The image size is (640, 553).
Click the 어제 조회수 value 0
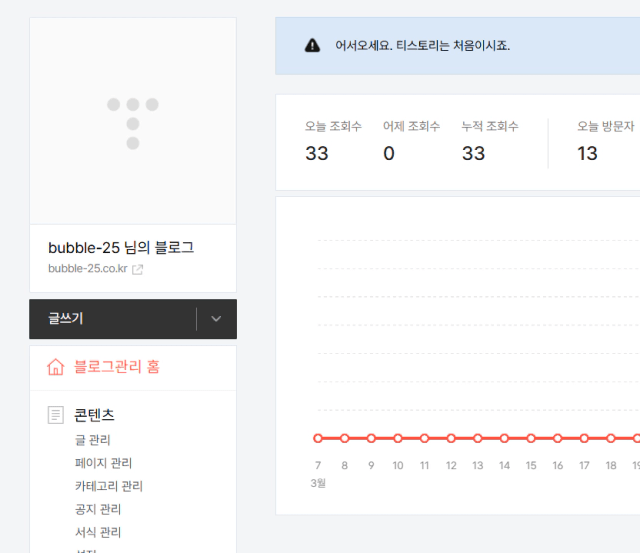(x=389, y=154)
